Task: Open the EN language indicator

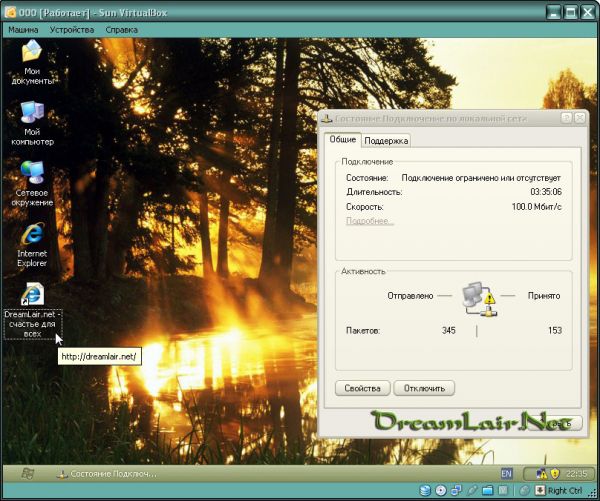Action: coord(506,472)
